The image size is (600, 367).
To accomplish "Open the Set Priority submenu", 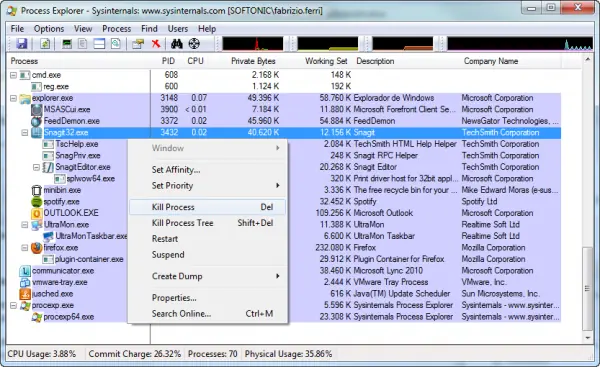I will pos(207,186).
